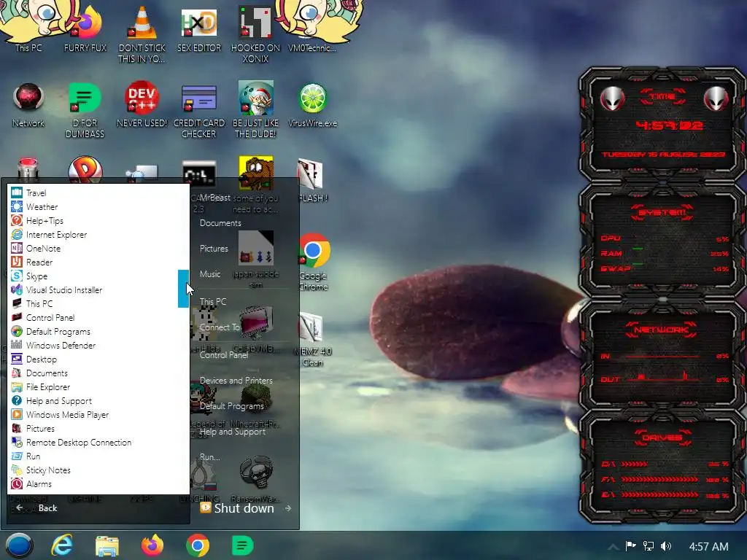Select the MEMZ 4.0 Clean desktop icon
The image size is (747, 560).
(312, 339)
